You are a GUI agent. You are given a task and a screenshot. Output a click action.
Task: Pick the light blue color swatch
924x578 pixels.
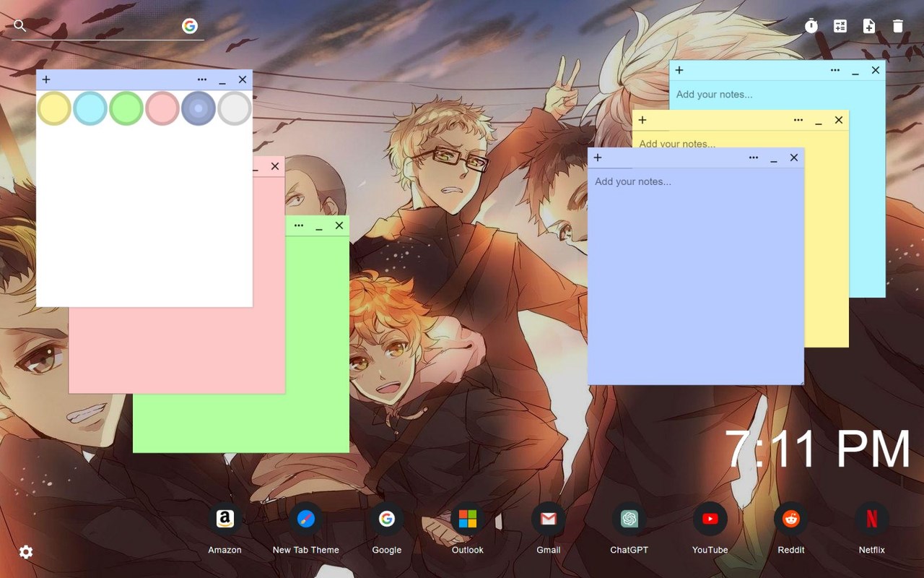90,108
